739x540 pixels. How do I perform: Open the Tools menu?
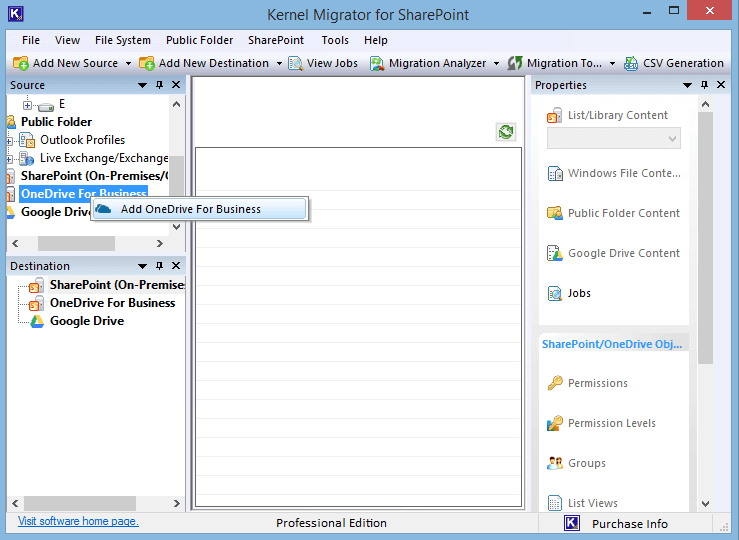[x=335, y=41]
